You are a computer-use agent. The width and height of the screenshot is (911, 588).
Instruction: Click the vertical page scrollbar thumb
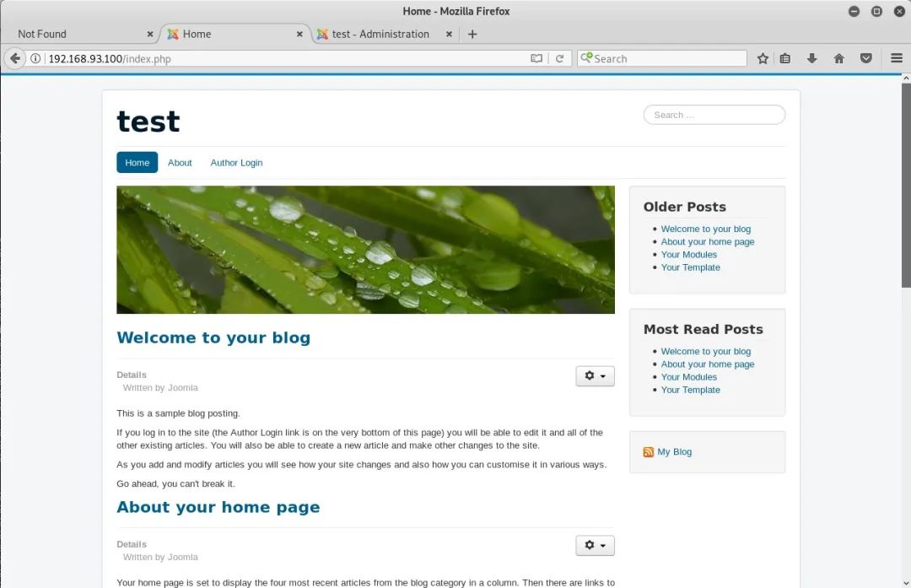[906, 186]
